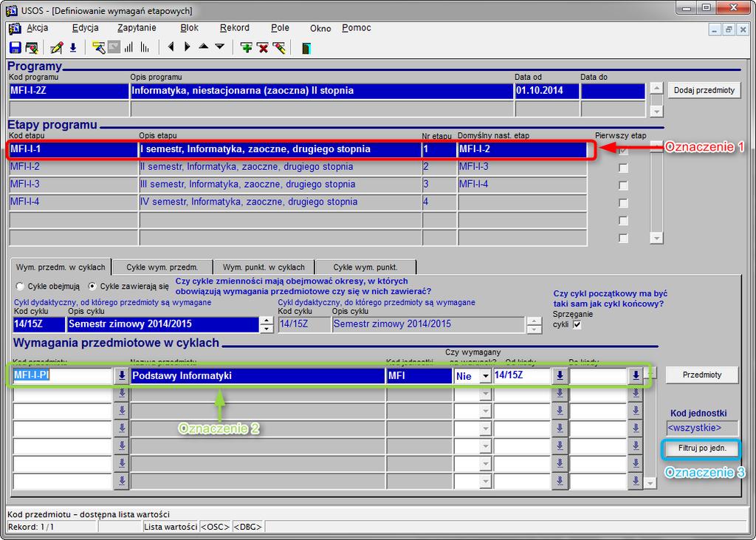Switch to Cykle wym. przedm. tab
This screenshot has width=756, height=540.
[x=162, y=267]
